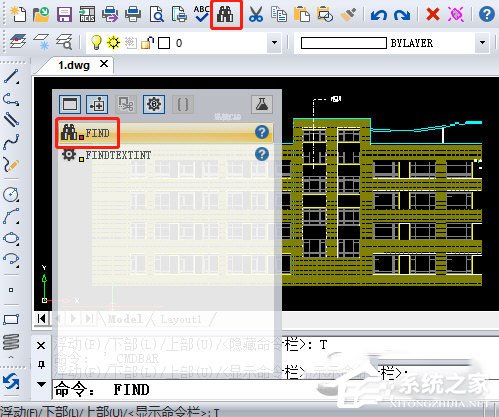Toggle the layer lock padlock icon
Image resolution: width=499 pixels, height=417 pixels.
click(x=147, y=43)
